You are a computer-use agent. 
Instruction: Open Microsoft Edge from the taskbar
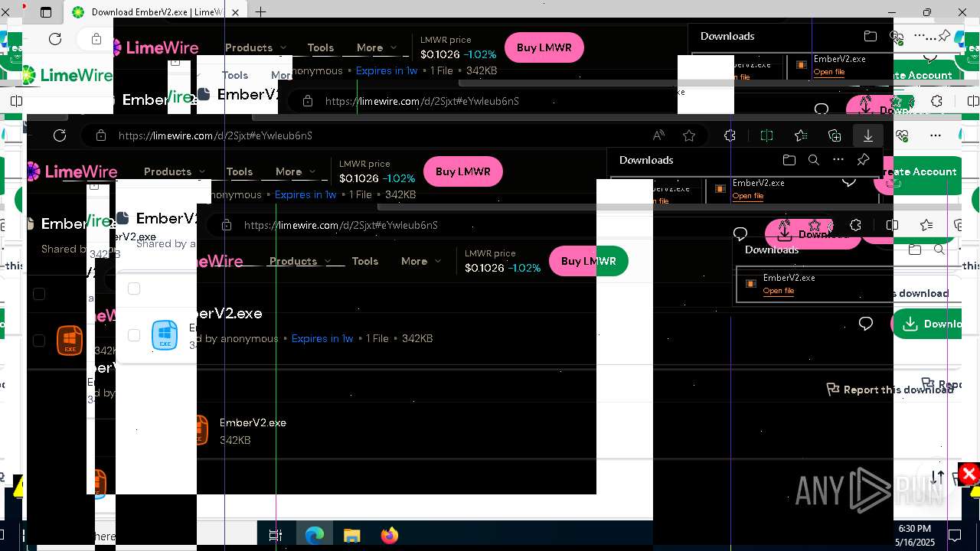pyautogui.click(x=315, y=536)
